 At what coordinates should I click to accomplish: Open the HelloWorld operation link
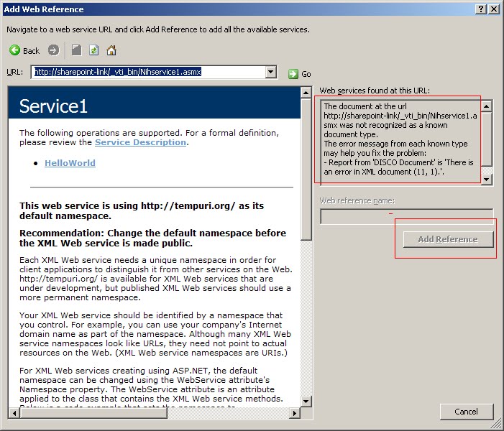coord(70,163)
